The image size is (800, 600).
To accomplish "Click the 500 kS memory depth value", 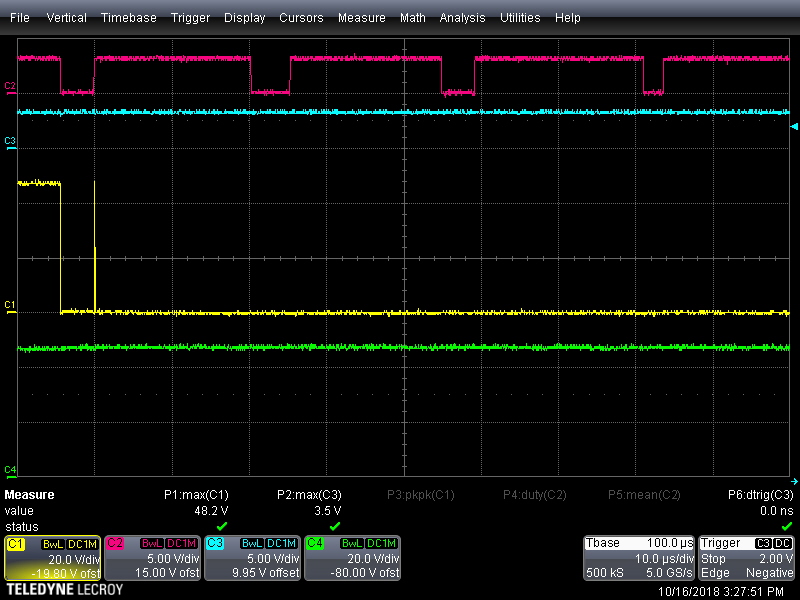I will click(x=605, y=573).
